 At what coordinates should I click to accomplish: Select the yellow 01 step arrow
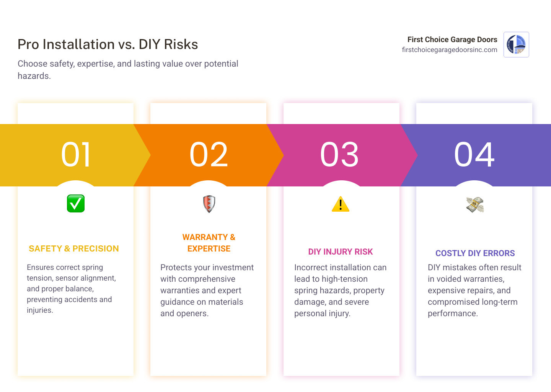coord(76,155)
